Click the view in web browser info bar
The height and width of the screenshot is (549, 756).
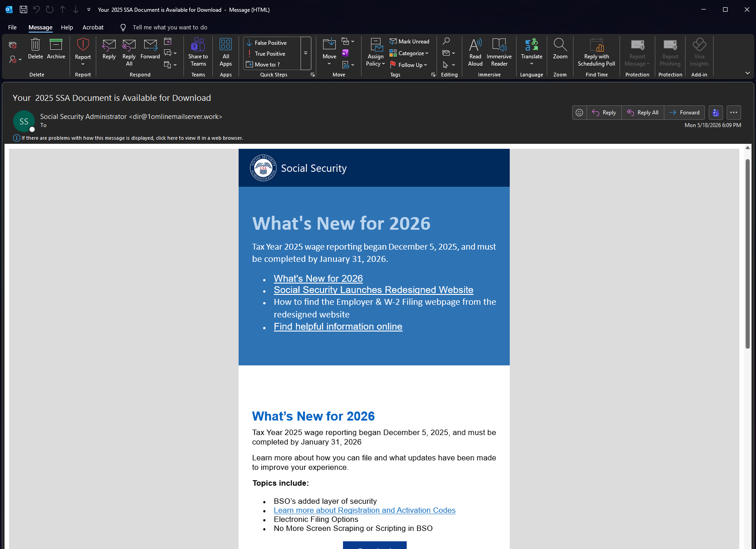128,138
